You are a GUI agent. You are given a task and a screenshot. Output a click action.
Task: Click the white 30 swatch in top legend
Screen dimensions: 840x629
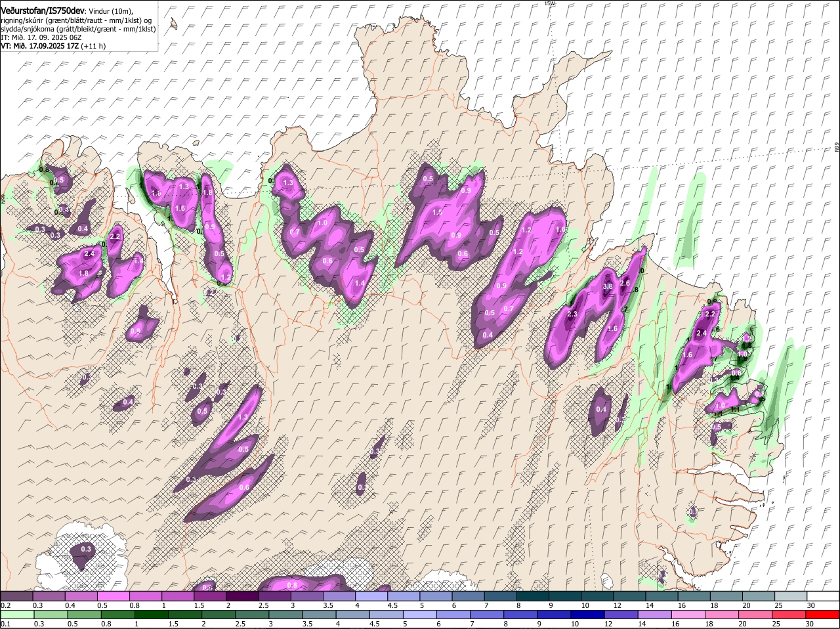tap(823, 596)
